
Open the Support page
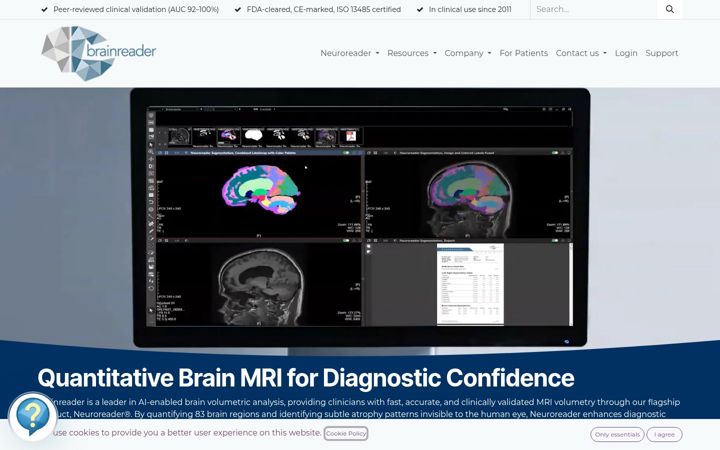[x=662, y=53]
